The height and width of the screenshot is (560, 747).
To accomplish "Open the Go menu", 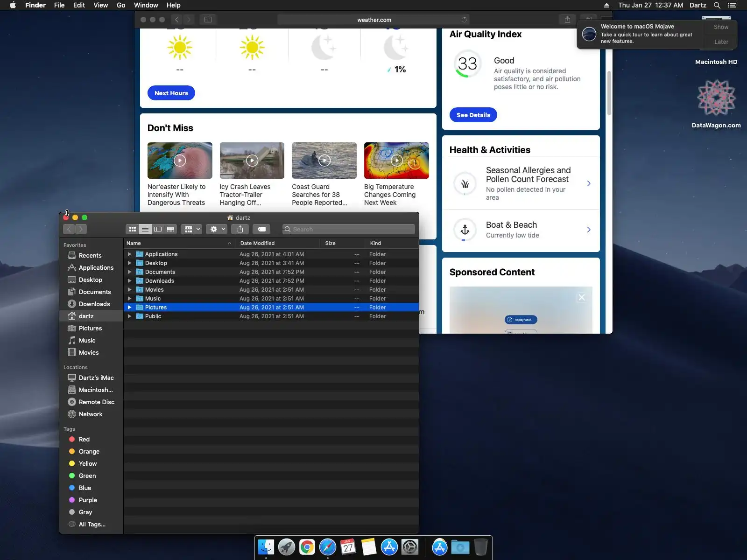I will pos(121,5).
